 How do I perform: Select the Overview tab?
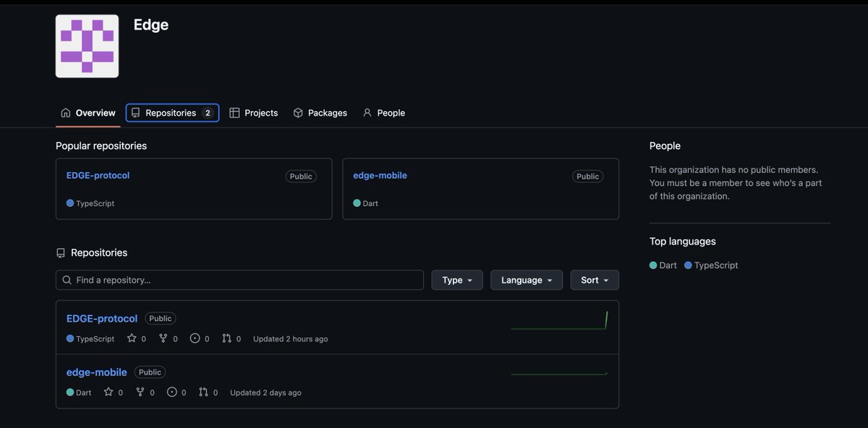(88, 113)
